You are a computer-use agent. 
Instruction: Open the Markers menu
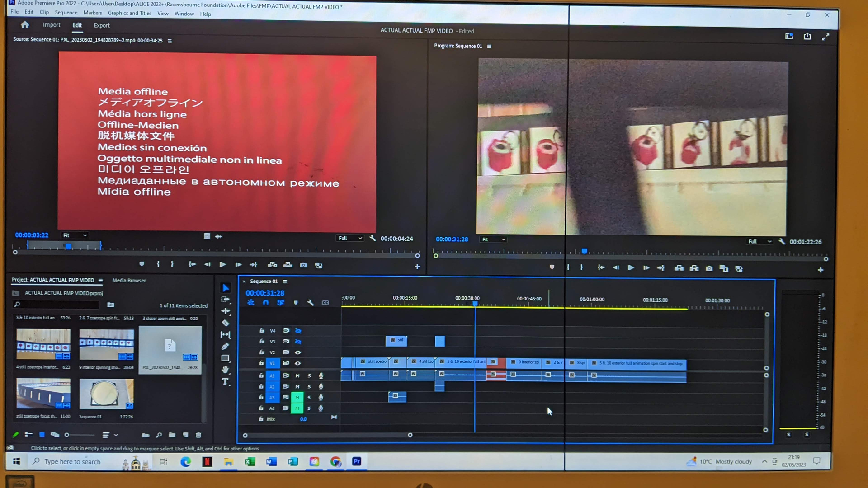click(93, 13)
